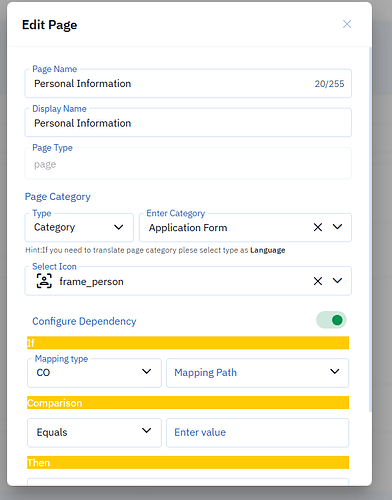Close the Edit Page dialog
392x500 pixels.
[347, 24]
